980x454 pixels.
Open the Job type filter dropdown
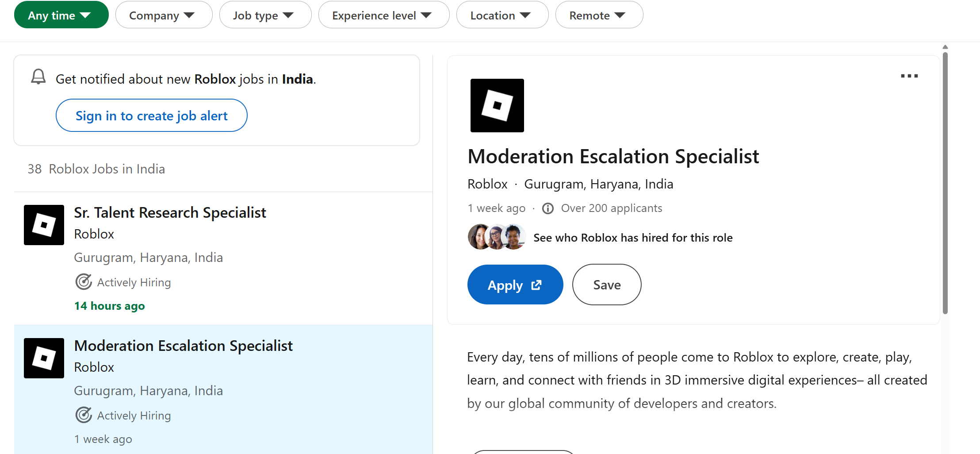coord(265,15)
